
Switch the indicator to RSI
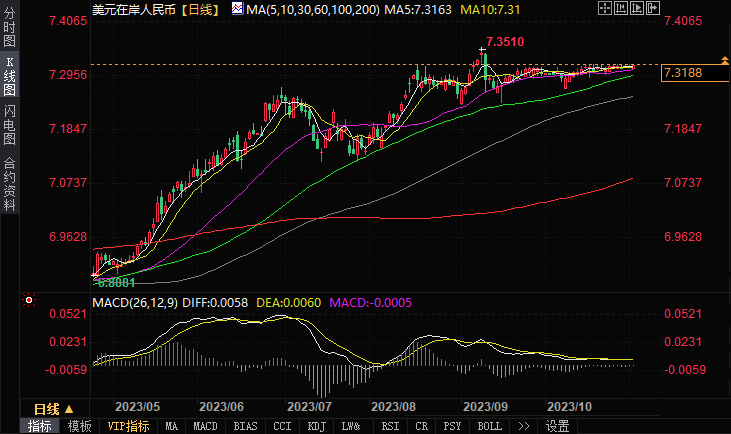coord(389,426)
